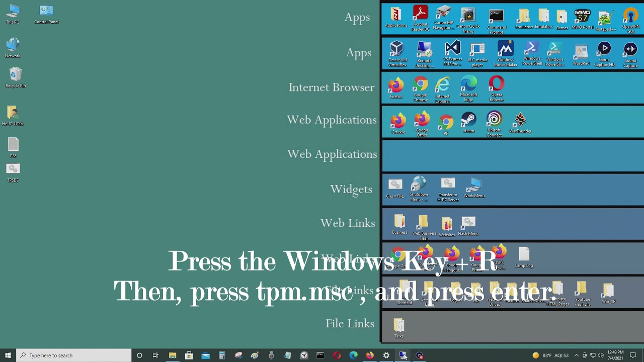Open Notepad++ shortcut
The height and width of the screenshot is (362, 644).
click(605, 20)
